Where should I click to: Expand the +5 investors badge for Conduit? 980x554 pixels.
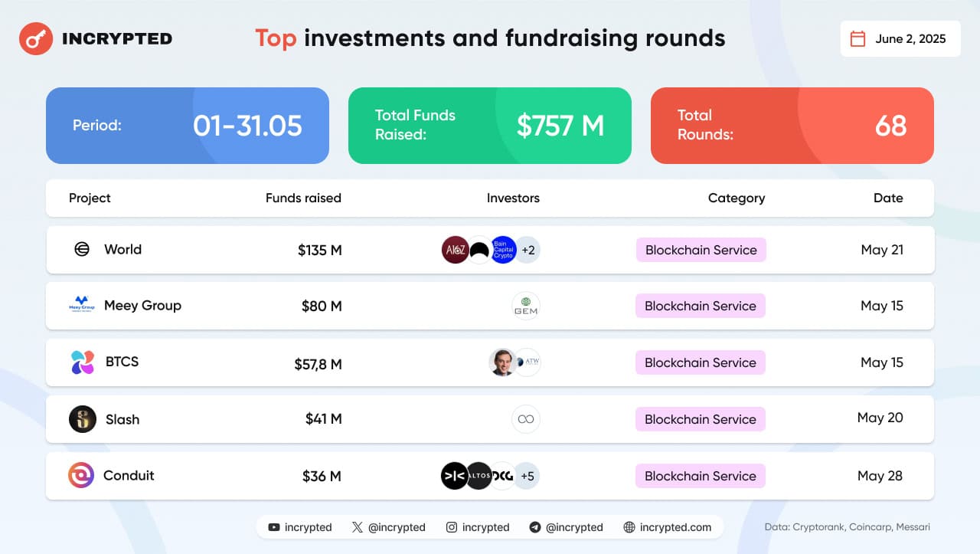[x=527, y=476]
